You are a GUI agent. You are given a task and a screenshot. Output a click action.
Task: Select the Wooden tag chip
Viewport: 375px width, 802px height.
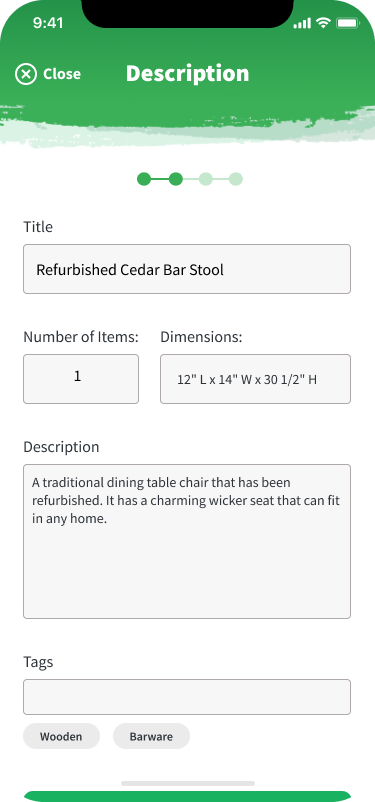(x=61, y=736)
